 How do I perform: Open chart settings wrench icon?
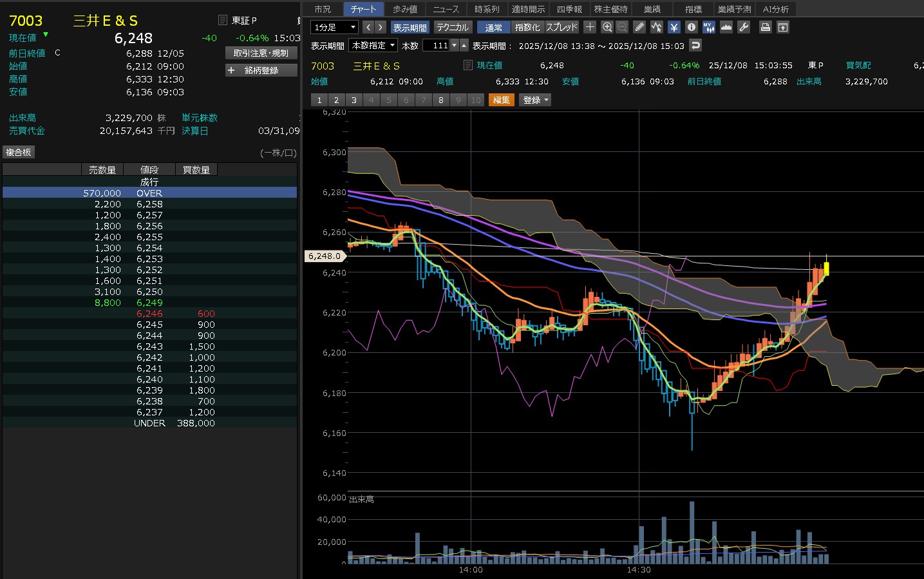[743, 27]
